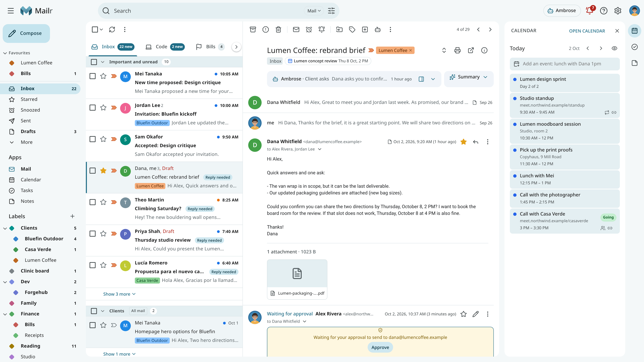The width and height of the screenshot is (644, 362).
Task: Go to next conversation arrow
Action: (x=490, y=29)
